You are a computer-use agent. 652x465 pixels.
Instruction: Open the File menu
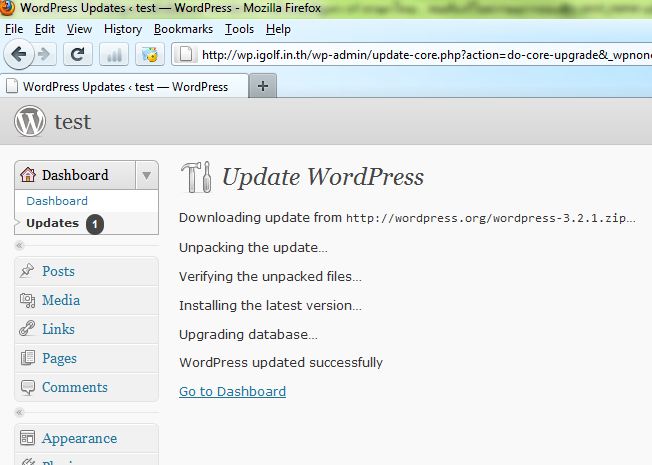click(x=14, y=29)
